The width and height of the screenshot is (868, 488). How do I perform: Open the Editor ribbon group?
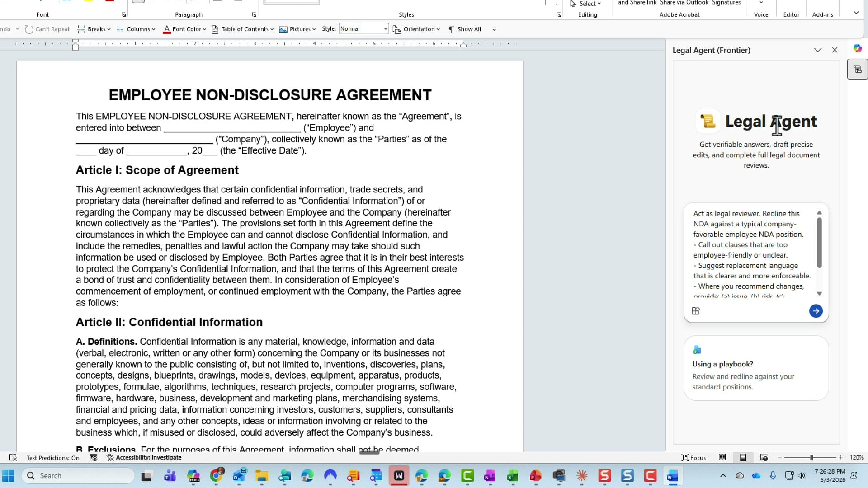tap(791, 14)
